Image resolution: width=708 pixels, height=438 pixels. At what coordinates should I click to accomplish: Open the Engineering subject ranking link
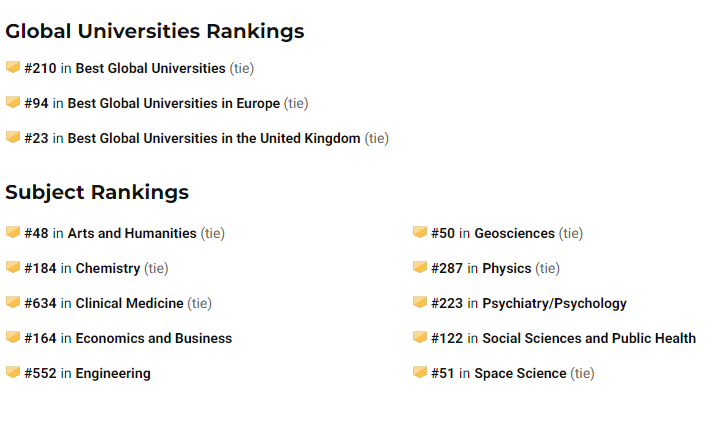coord(113,373)
